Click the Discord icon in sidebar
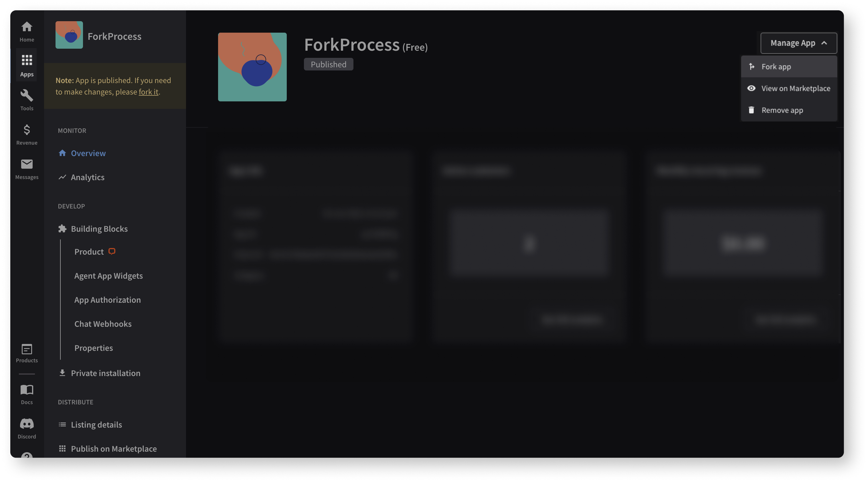Image resolution: width=868 pixels, height=482 pixels. click(x=27, y=424)
